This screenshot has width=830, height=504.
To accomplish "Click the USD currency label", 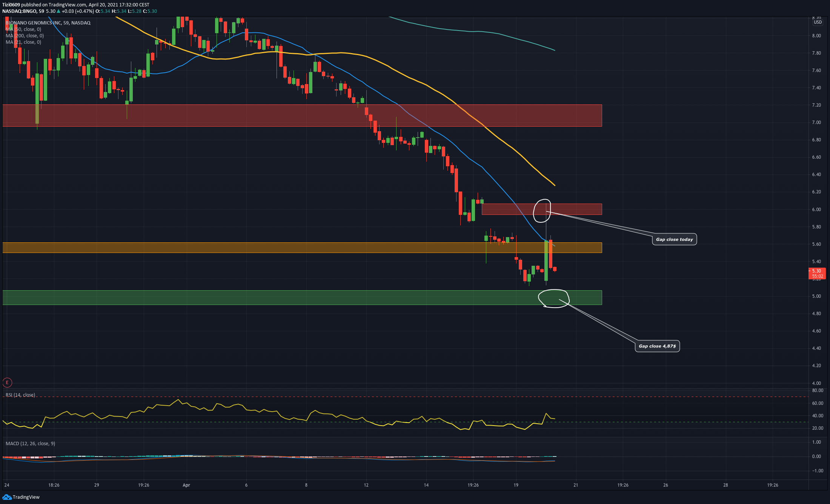I will pyautogui.click(x=818, y=22).
